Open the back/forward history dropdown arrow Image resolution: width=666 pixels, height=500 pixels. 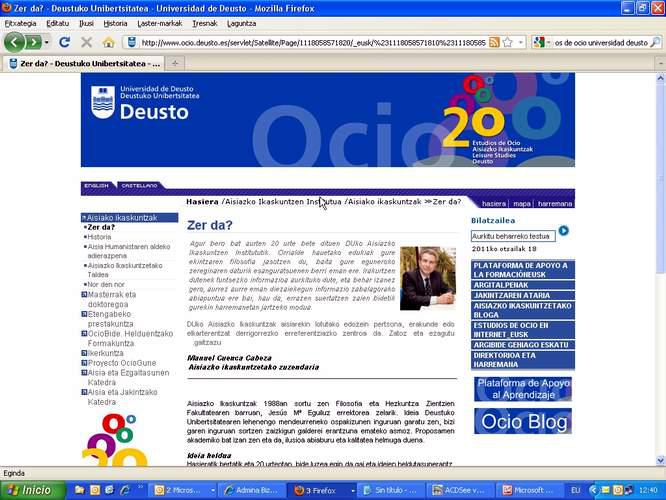(47, 42)
